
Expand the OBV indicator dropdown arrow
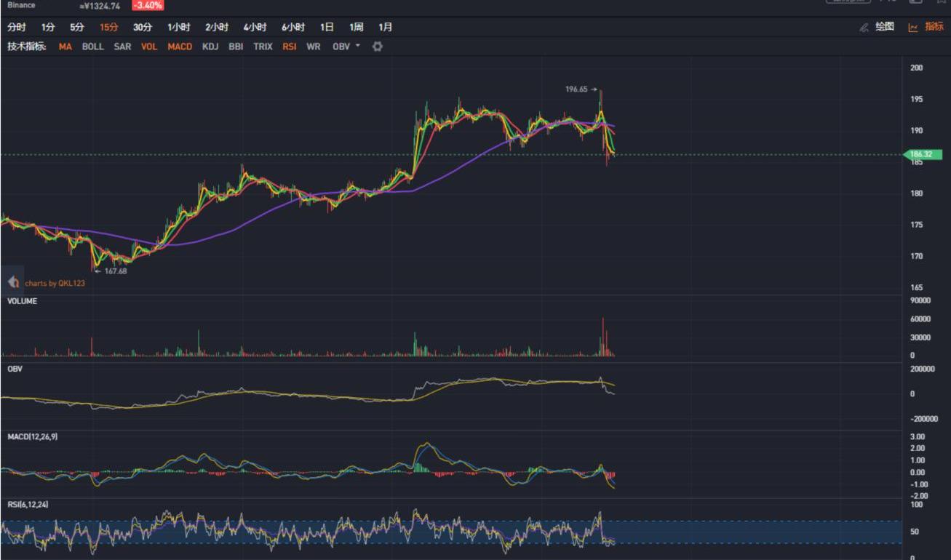click(x=357, y=47)
